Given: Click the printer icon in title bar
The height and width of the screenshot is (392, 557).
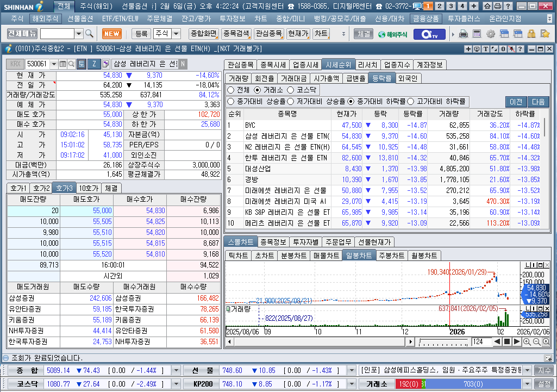Looking at the screenshot, I should tap(498, 6).
